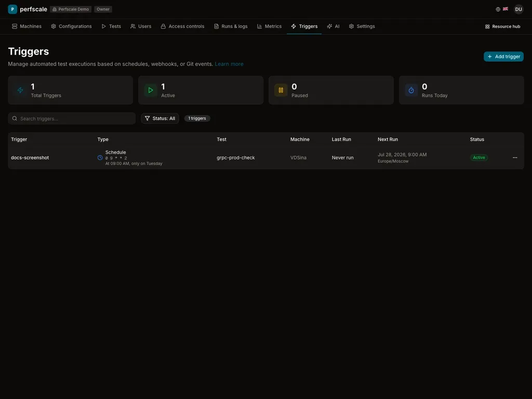Open the Resource hub link
The height and width of the screenshot is (399, 532).
(502, 26)
